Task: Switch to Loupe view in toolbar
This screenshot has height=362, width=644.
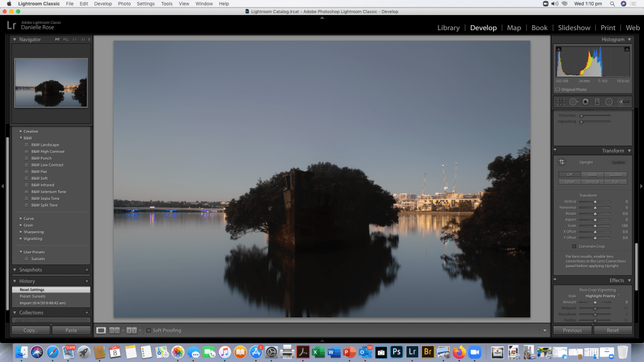Action: [x=101, y=330]
